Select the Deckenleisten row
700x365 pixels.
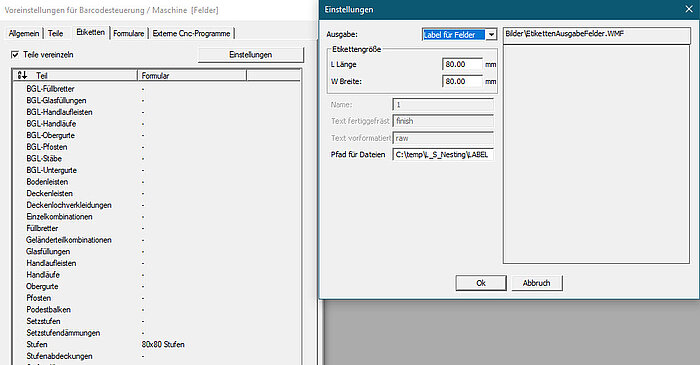click(x=156, y=193)
